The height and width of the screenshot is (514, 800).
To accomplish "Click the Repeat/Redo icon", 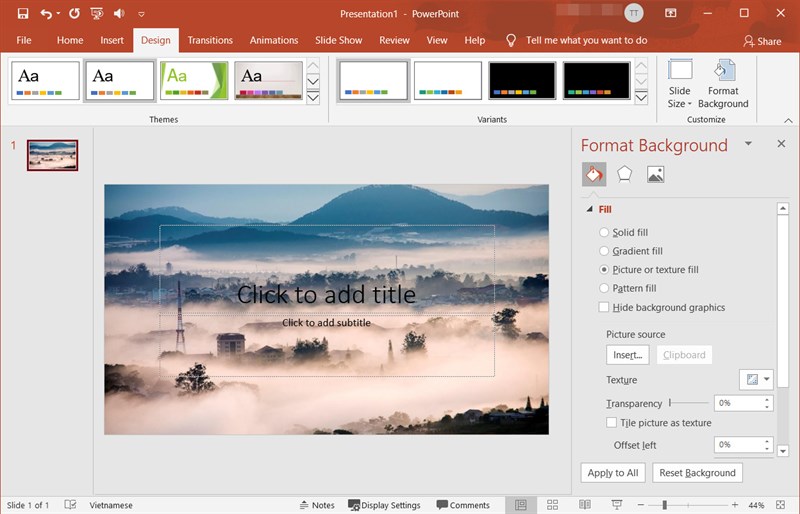I will click(x=74, y=13).
